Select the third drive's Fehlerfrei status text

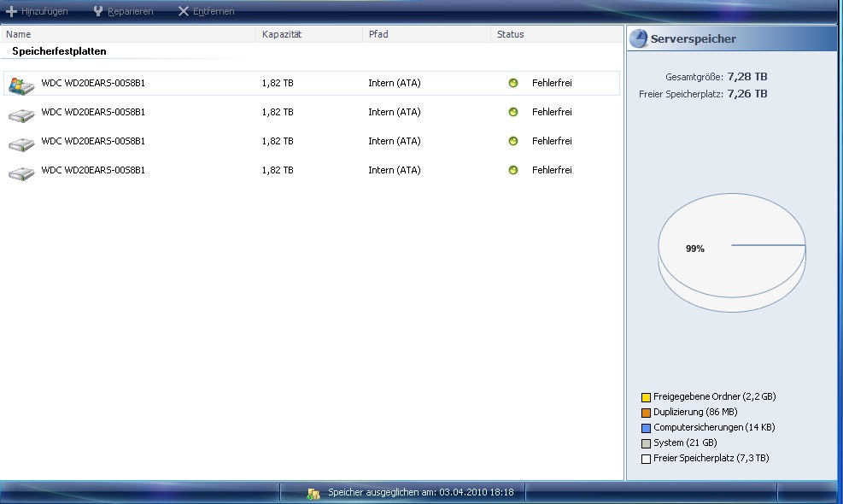[x=552, y=141]
